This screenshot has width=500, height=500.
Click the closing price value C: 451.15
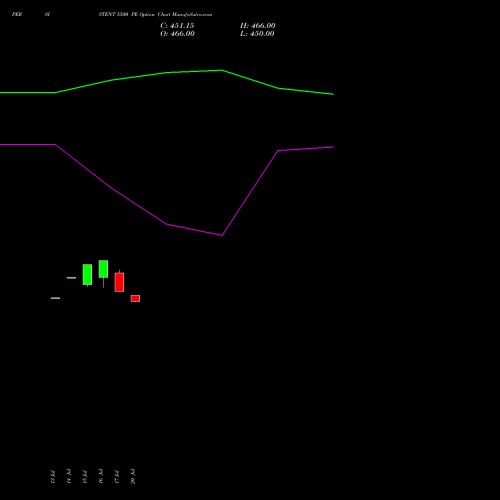coord(177,26)
